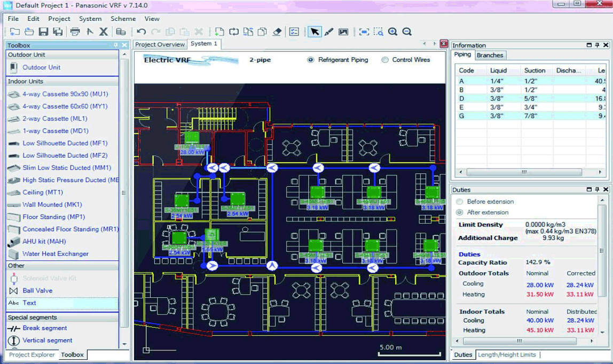
Task: Select the eraser tool icon
Action: [277, 31]
